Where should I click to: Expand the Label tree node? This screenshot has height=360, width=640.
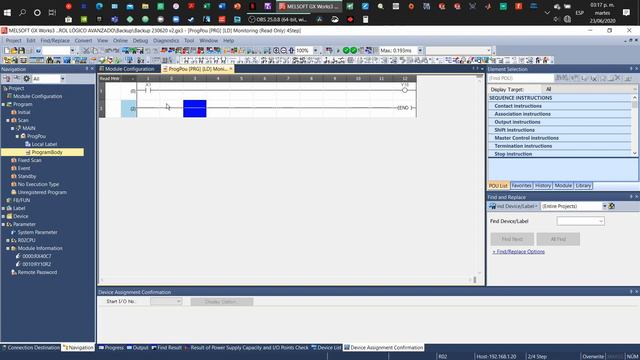(4, 208)
